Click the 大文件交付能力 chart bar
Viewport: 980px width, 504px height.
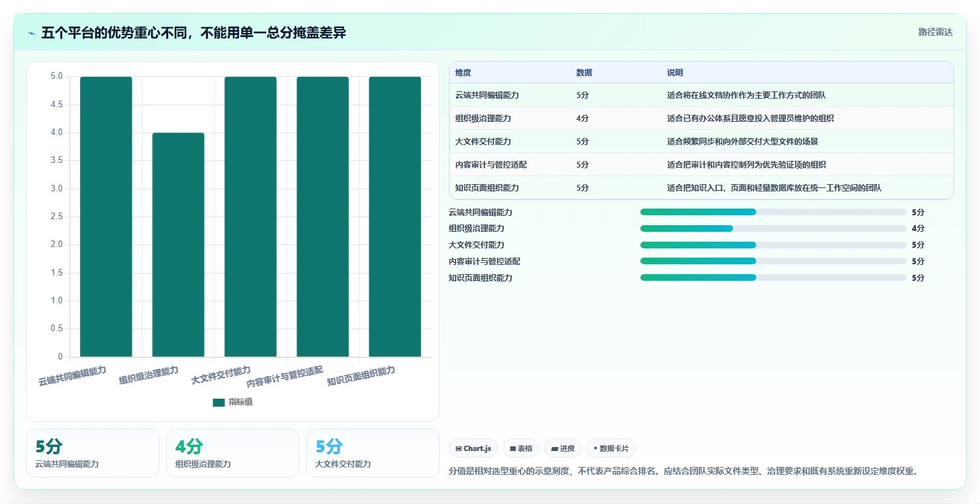coord(250,217)
